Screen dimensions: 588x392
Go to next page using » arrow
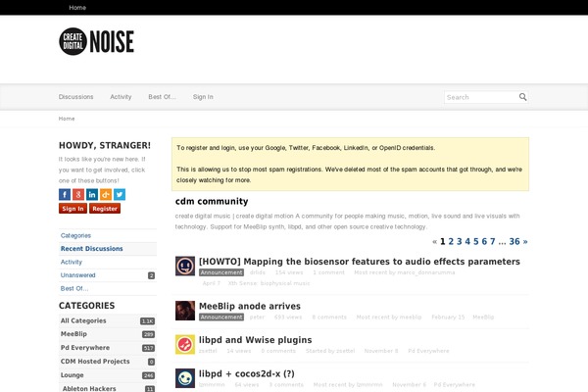(525, 242)
